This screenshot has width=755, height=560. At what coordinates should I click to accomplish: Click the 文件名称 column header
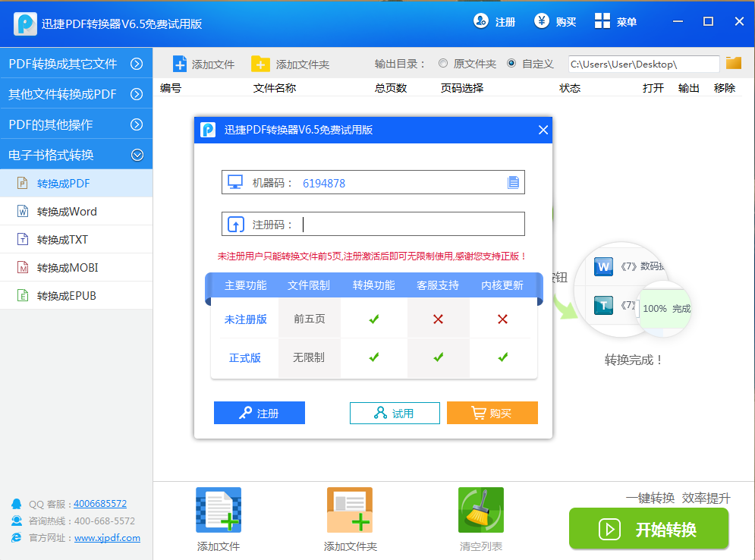pyautogui.click(x=275, y=88)
